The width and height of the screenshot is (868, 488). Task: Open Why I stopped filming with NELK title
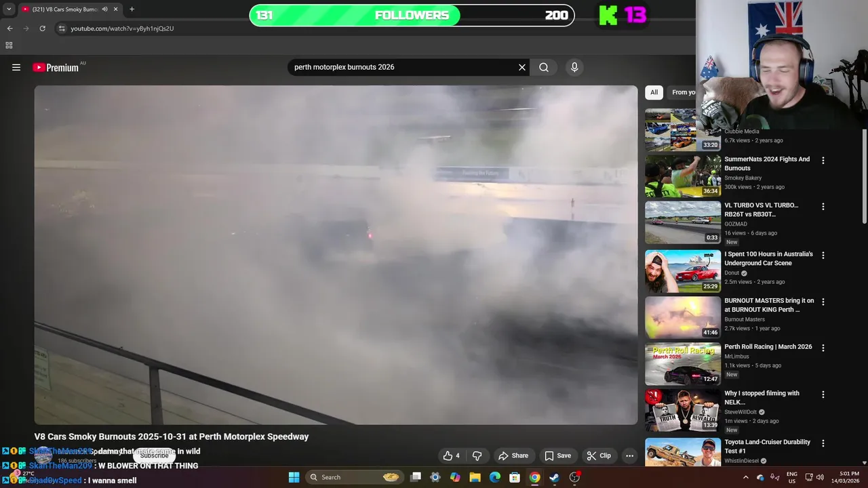[x=762, y=397]
